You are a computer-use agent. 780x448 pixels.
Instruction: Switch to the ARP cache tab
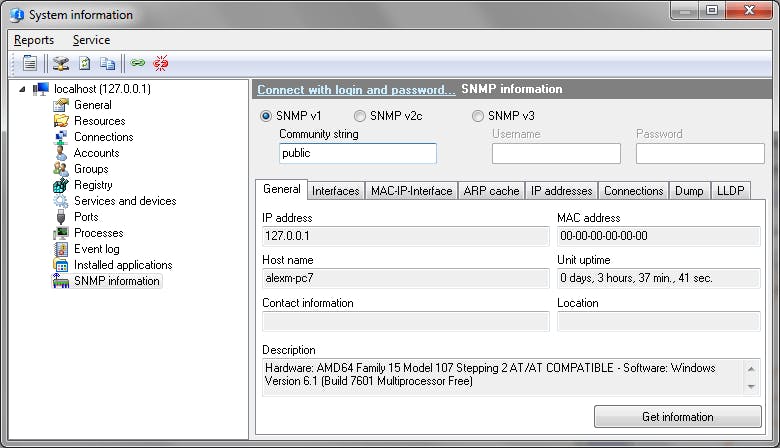[491, 191]
